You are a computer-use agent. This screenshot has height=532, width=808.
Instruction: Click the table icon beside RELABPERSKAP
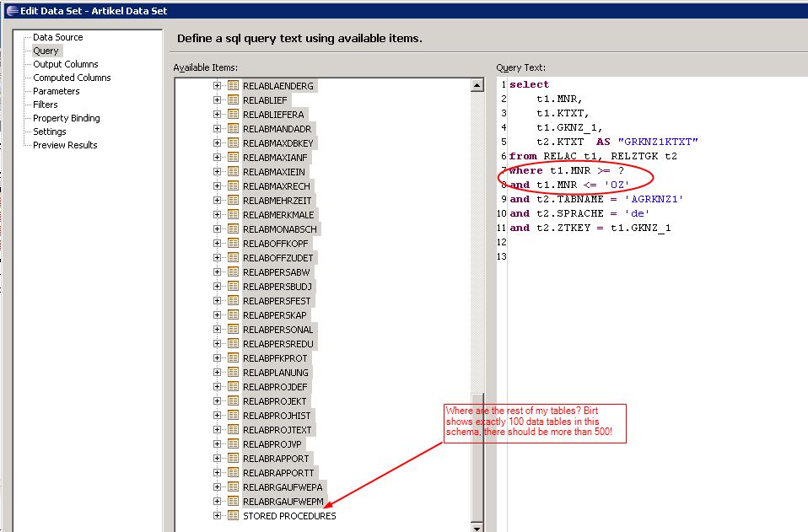(x=233, y=314)
